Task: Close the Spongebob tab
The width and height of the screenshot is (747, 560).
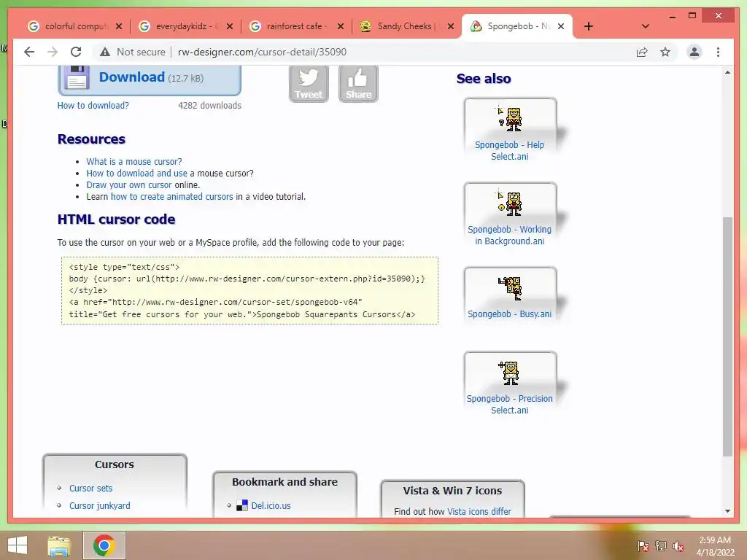Action: tap(561, 26)
